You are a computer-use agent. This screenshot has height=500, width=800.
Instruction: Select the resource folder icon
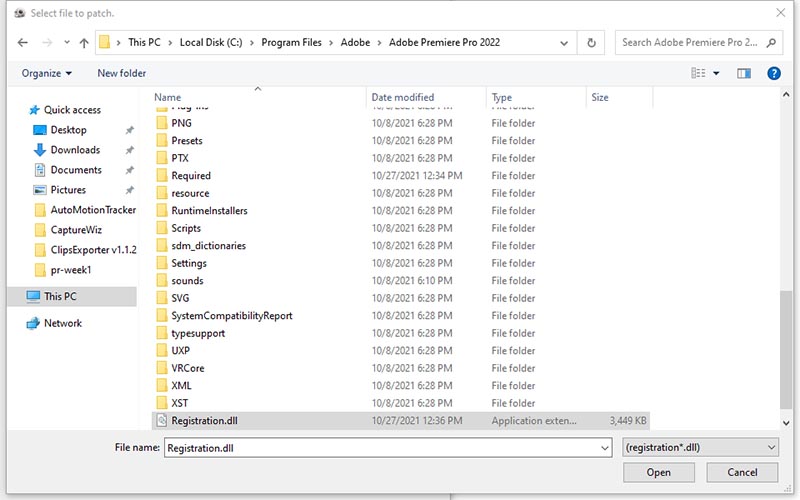162,193
